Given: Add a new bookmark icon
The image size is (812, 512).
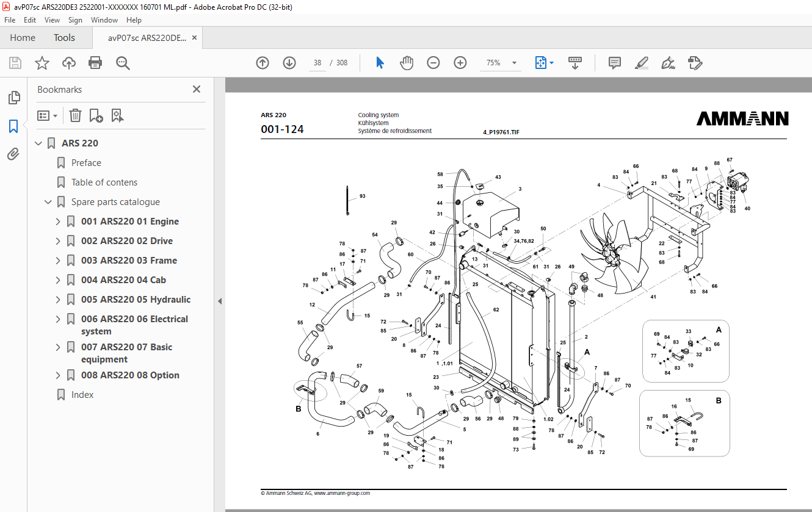Looking at the screenshot, I should coord(96,115).
